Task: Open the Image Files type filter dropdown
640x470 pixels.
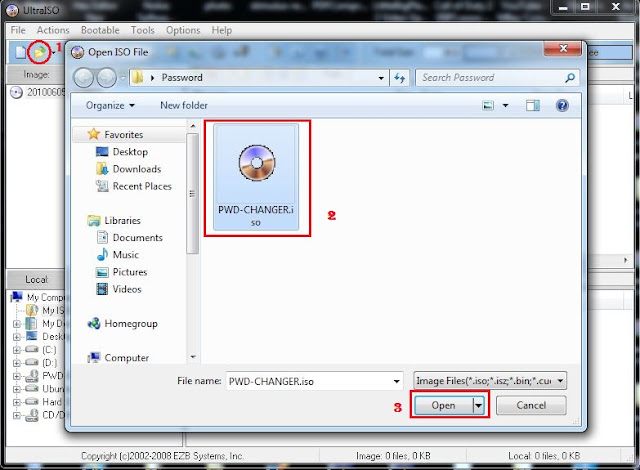Action: [490, 381]
